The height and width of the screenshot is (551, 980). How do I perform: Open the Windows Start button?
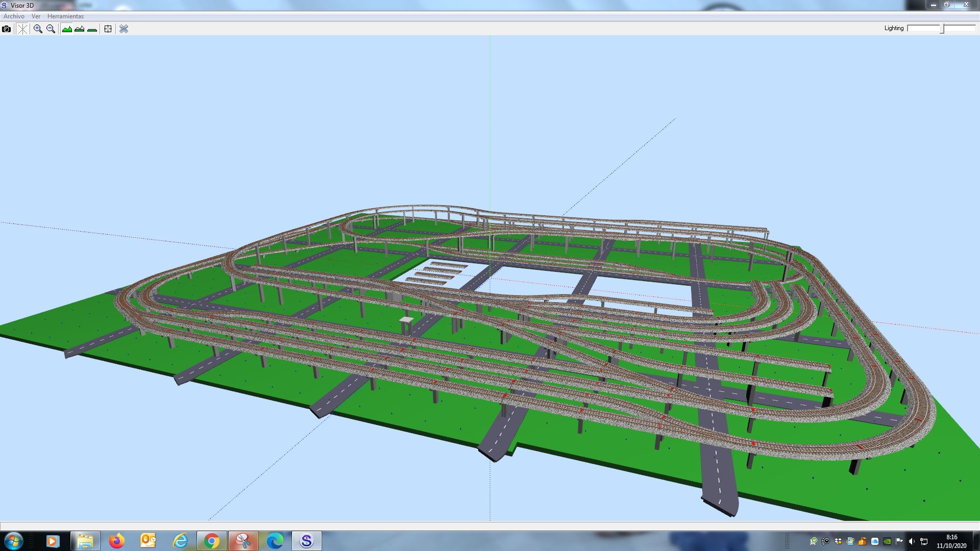pyautogui.click(x=13, y=541)
